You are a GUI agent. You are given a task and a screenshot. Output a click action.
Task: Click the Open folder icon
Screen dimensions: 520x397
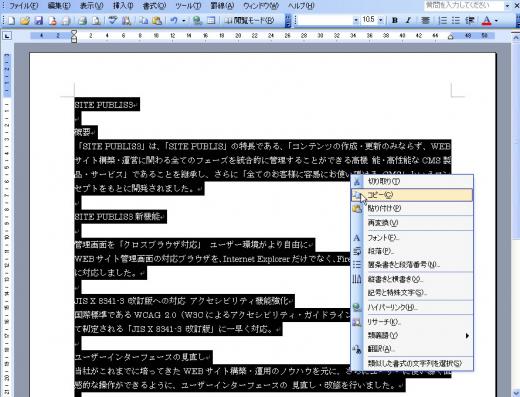click(x=25, y=21)
